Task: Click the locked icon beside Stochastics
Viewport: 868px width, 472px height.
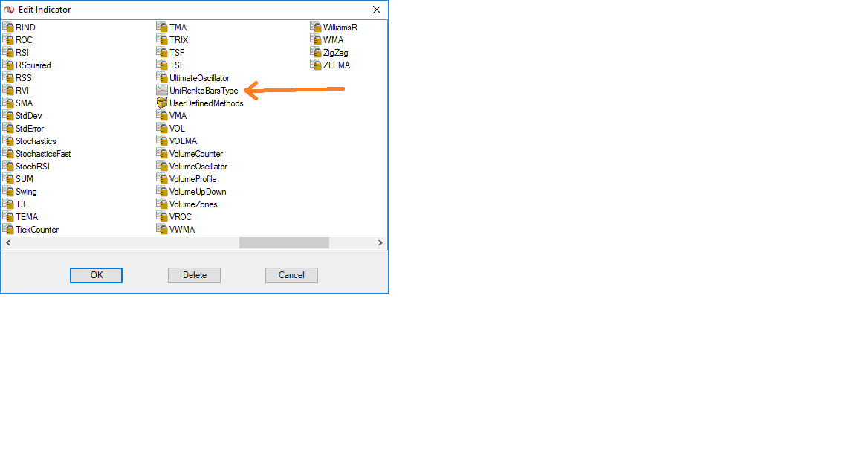Action: (7, 140)
